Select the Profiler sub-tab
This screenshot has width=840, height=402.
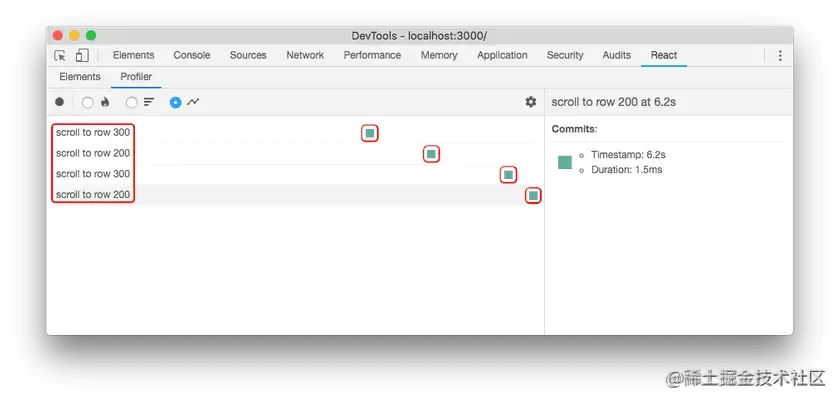coord(136,77)
